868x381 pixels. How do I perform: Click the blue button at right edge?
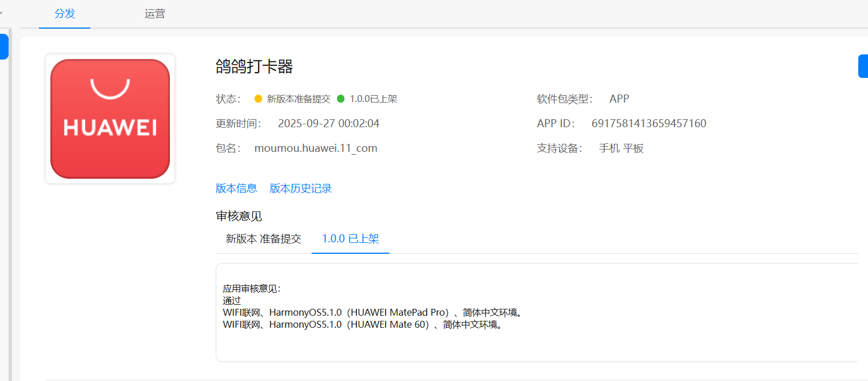pos(863,66)
